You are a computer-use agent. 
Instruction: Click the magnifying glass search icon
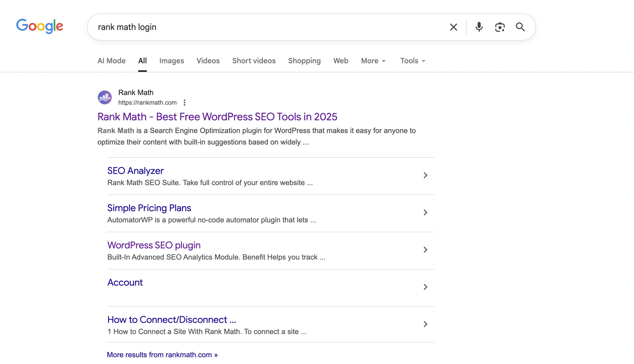pos(520,27)
